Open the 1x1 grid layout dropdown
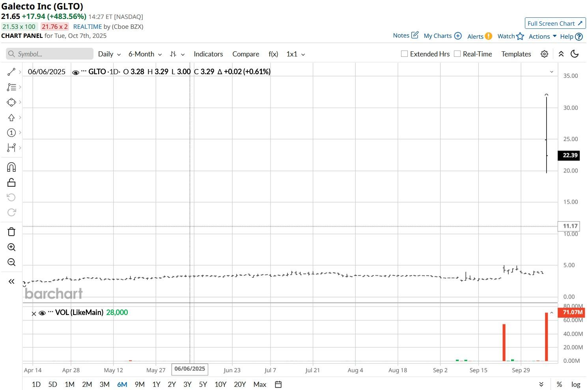 296,54
